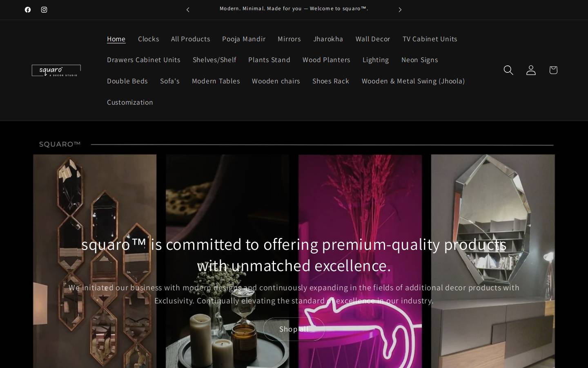Navigate to Wall Decor
The width and height of the screenshot is (588, 368).
[x=373, y=39]
